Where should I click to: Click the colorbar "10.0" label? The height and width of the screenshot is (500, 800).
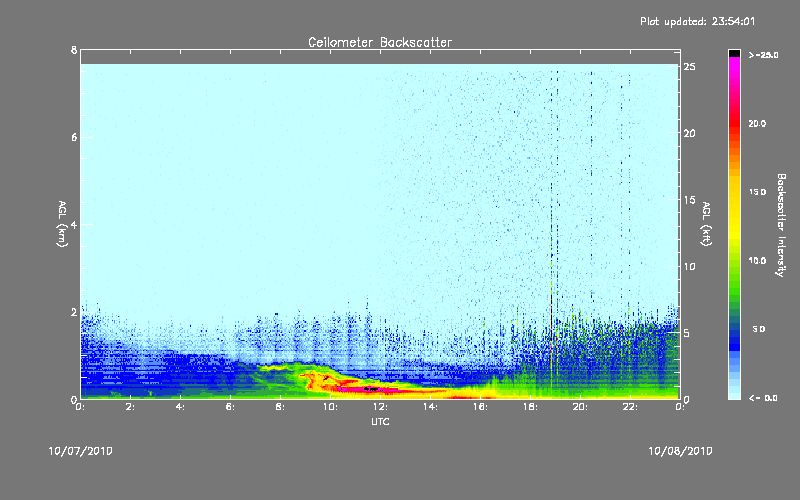coord(757,260)
